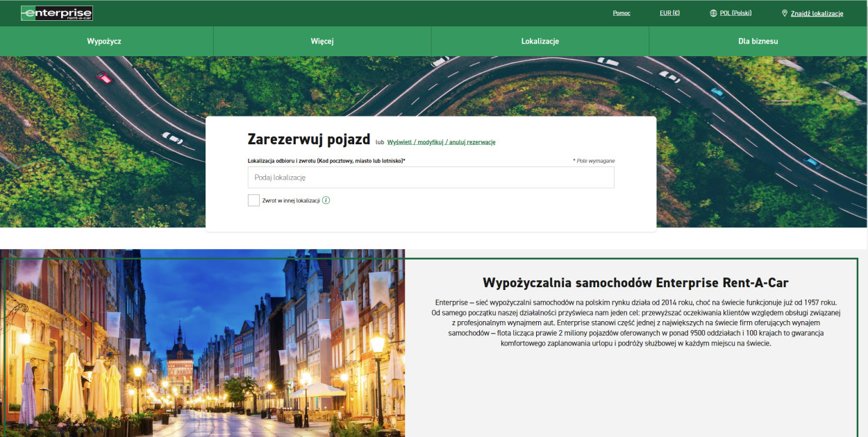The height and width of the screenshot is (437, 868).
Task: Click Wyświetl / modyfikuj / anuluj rezerwację link
Action: point(441,142)
